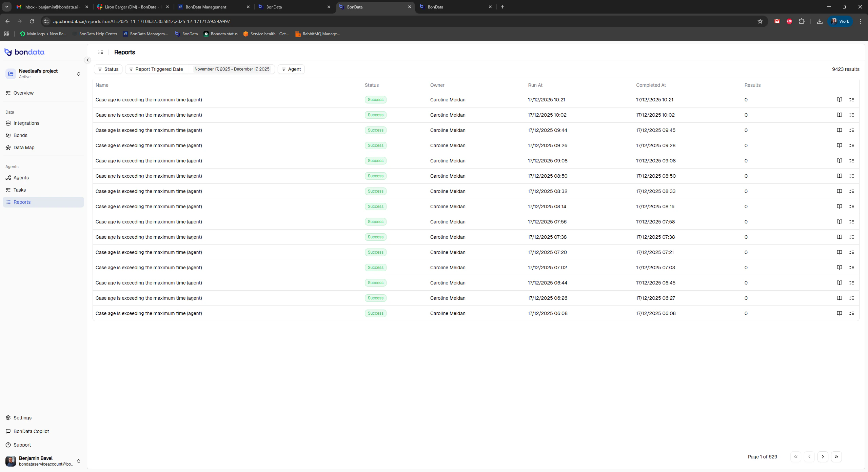868x472 pixels.
Task: Click tasks list icon for 10:02 report
Action: point(851,115)
